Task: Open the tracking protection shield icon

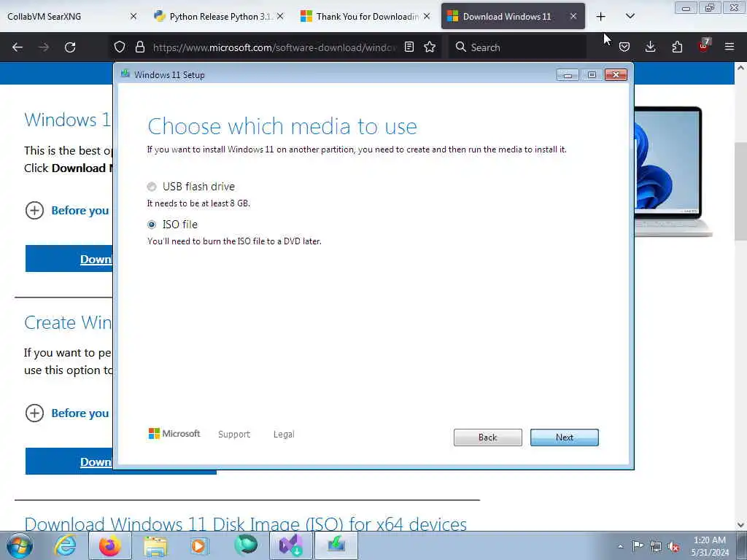Action: pyautogui.click(x=120, y=47)
